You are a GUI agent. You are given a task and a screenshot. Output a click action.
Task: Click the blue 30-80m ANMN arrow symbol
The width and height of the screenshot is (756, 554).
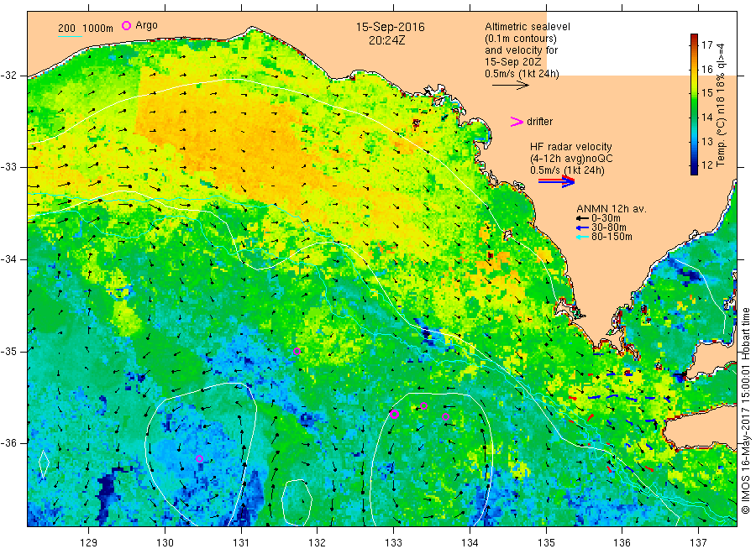[x=582, y=227]
